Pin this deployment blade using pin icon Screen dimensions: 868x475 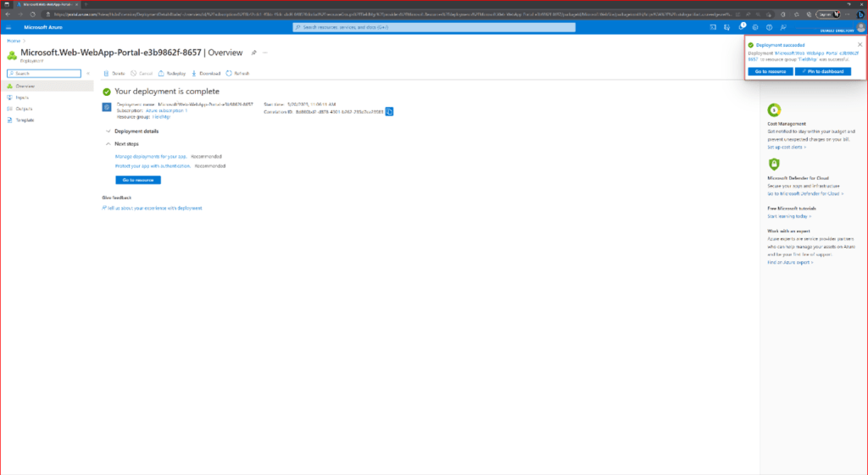254,53
